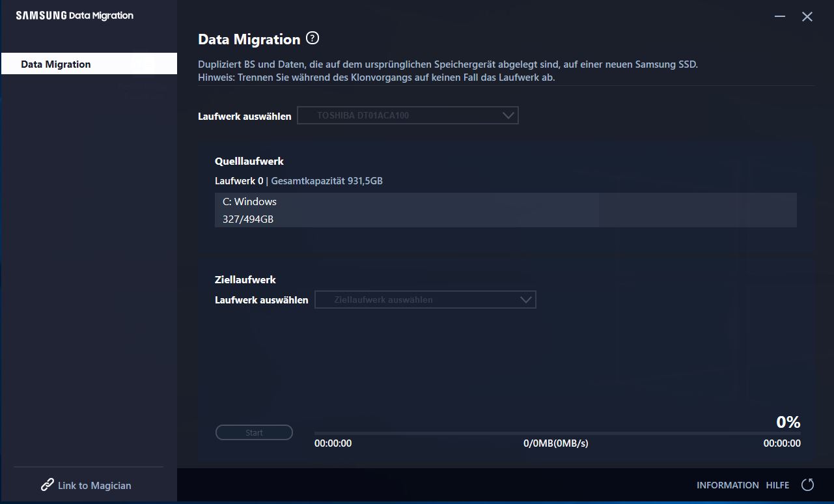Expand the Ziellaufwerk auswählen target drive dropdown
Image resolution: width=834 pixels, height=504 pixels.
click(425, 300)
